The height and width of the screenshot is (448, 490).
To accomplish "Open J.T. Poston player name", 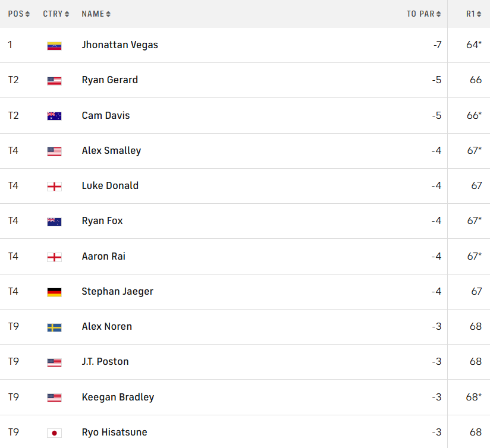I will (105, 362).
